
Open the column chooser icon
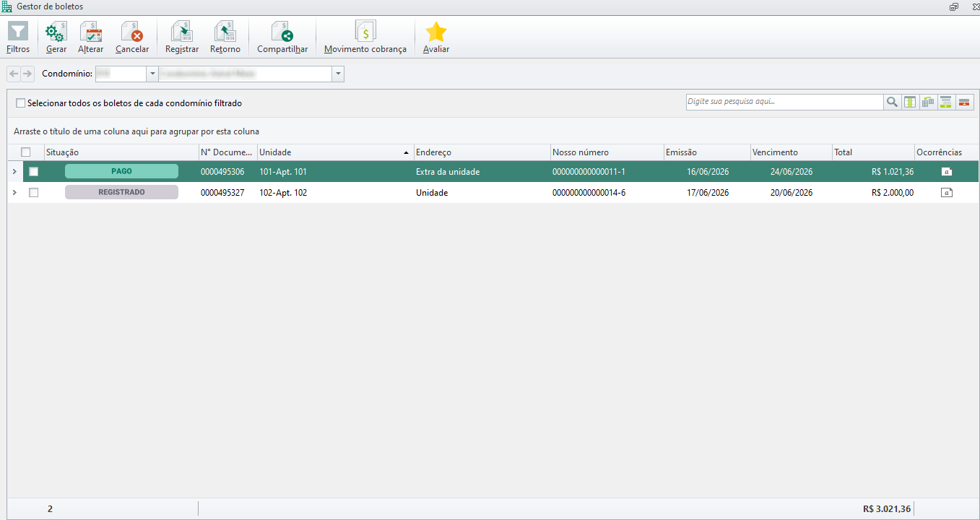pos(911,102)
